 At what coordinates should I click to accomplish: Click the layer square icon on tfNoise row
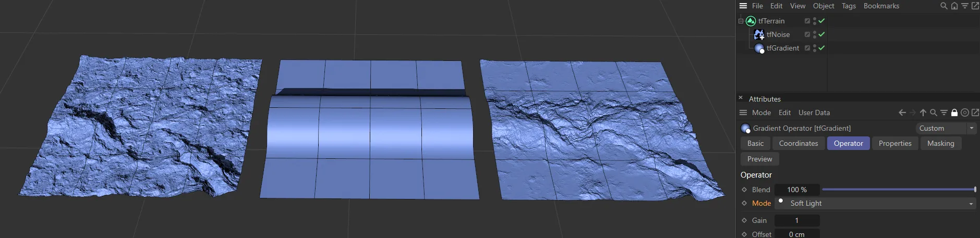[x=807, y=34]
